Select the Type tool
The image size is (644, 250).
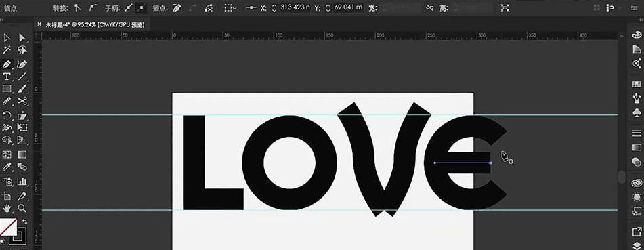[x=7, y=77]
